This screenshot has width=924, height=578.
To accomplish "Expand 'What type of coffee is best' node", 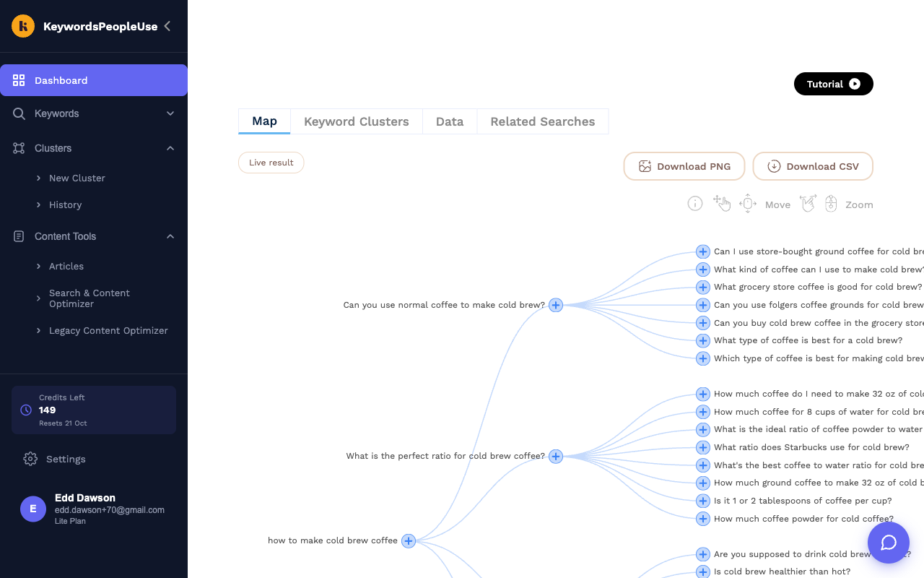I will 703,340.
